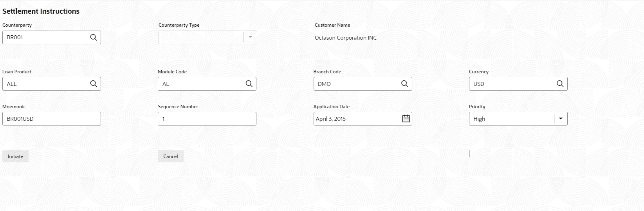Select the Branch Code field showing DMO
This screenshot has width=644, height=211.
356,84
